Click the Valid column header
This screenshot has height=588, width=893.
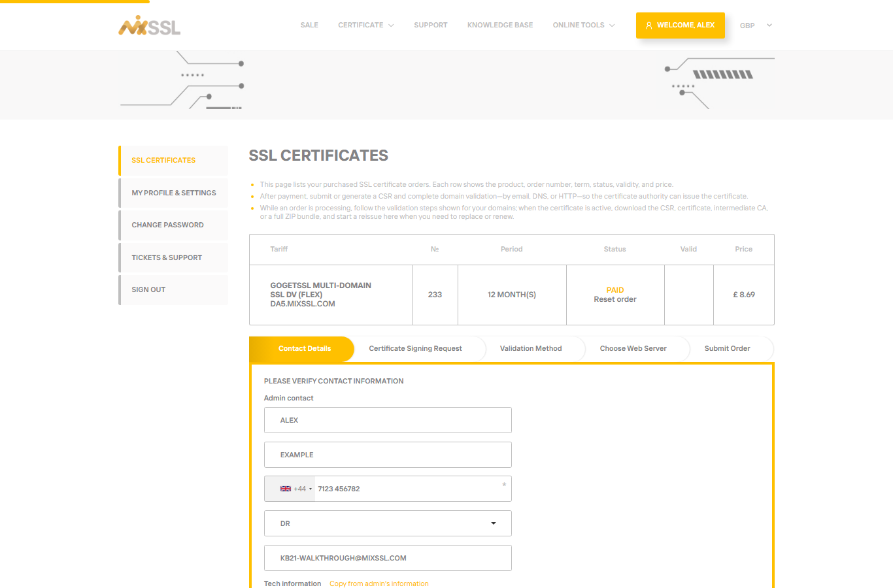(688, 249)
